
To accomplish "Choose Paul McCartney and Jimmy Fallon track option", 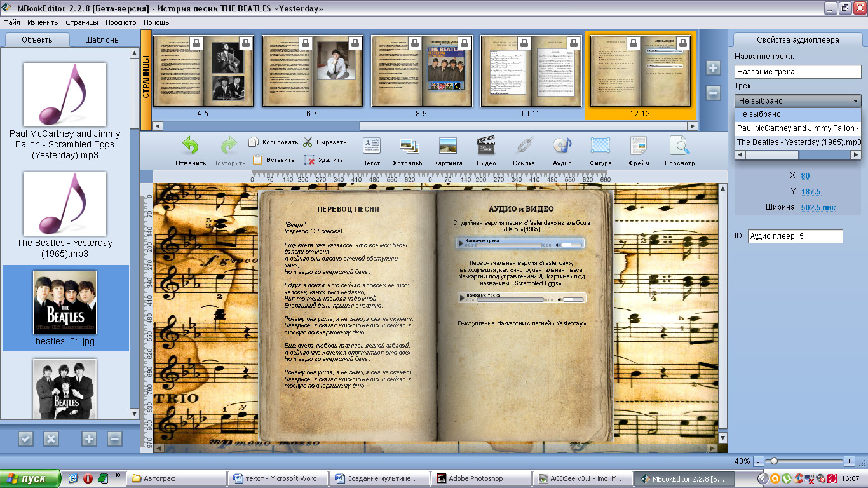I will [x=798, y=128].
